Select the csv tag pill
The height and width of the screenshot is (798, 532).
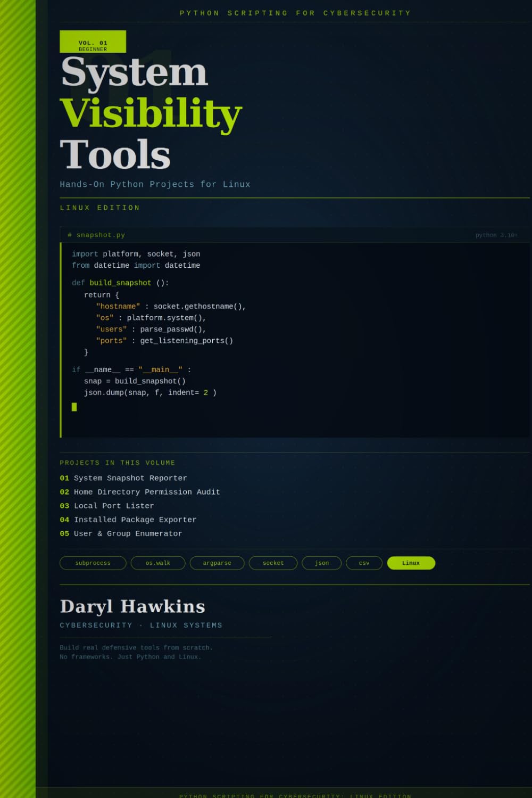(x=364, y=563)
